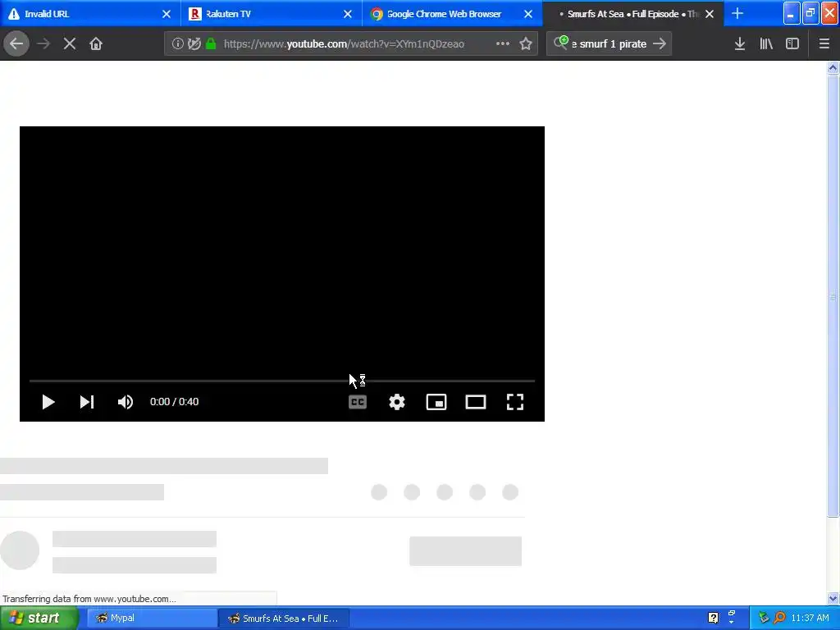Select Mypal taskbar button
The height and width of the screenshot is (630, 840).
tap(151, 619)
